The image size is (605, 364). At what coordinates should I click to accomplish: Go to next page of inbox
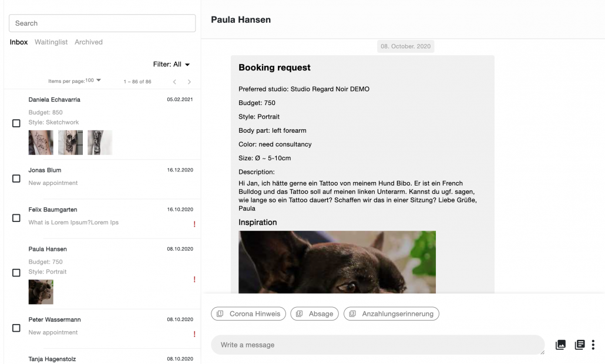click(189, 82)
